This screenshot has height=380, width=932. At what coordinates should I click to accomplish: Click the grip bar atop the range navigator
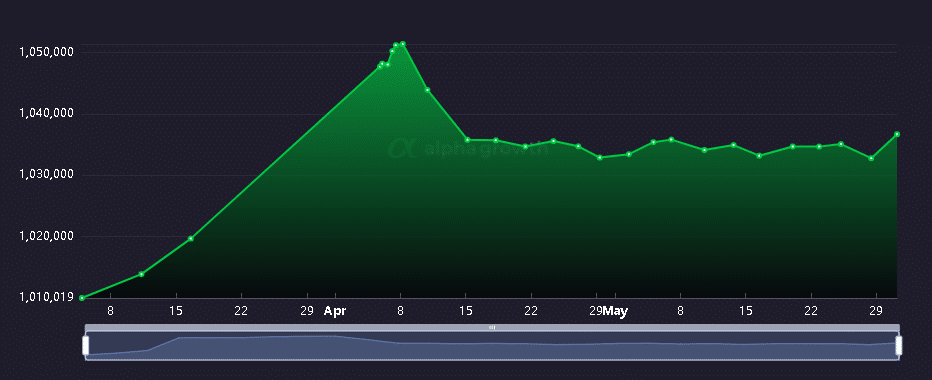(492, 328)
